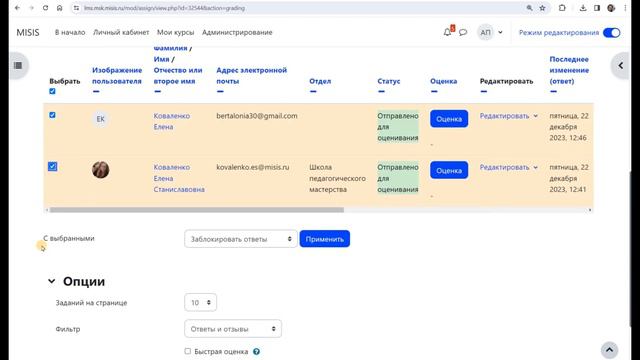Hide the Редактировать column with its minus icon
640x360 pixels.
tap(484, 91)
